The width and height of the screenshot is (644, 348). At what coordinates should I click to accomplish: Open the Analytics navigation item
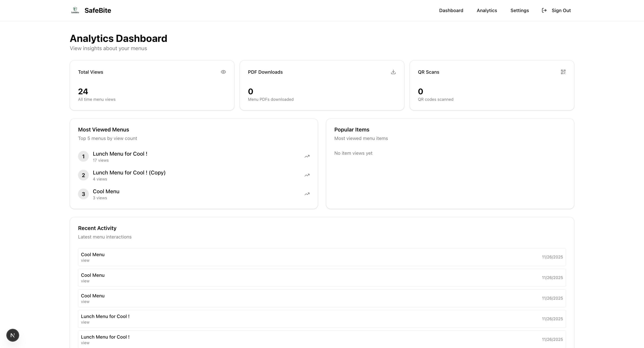(487, 11)
